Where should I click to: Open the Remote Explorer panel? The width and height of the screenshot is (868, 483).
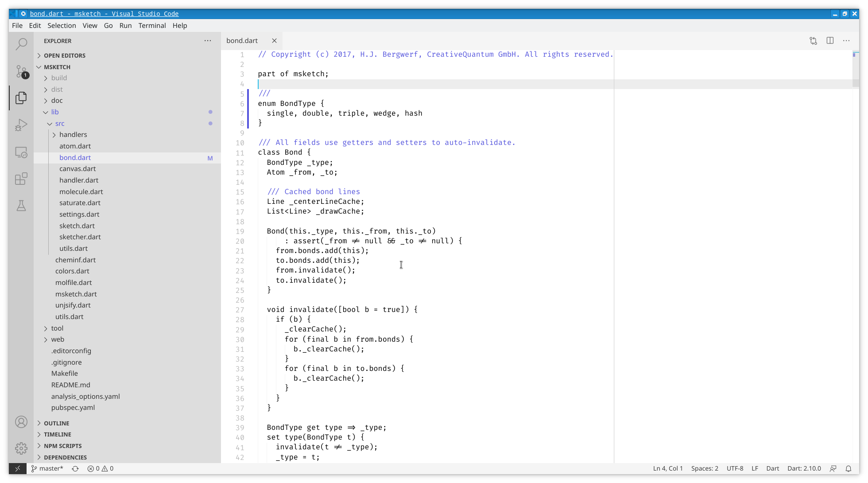(x=21, y=152)
